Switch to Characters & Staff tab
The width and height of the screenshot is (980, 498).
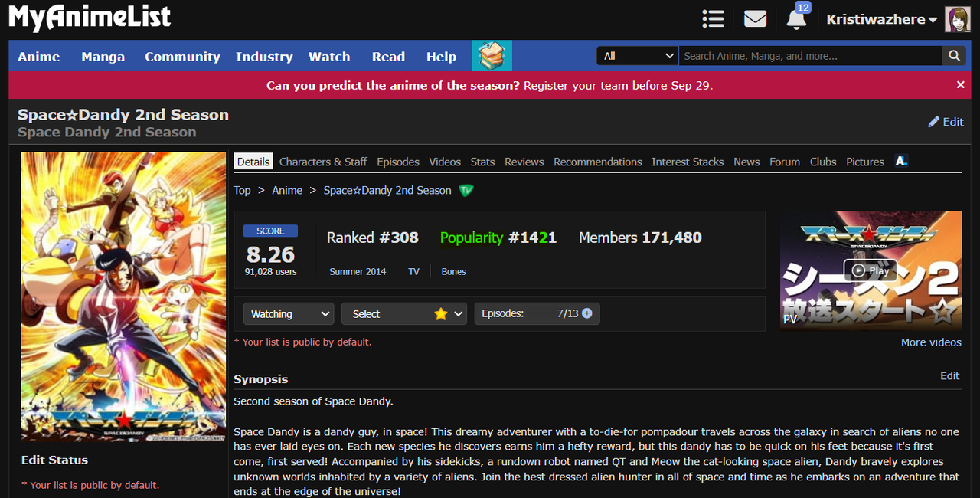click(x=323, y=162)
